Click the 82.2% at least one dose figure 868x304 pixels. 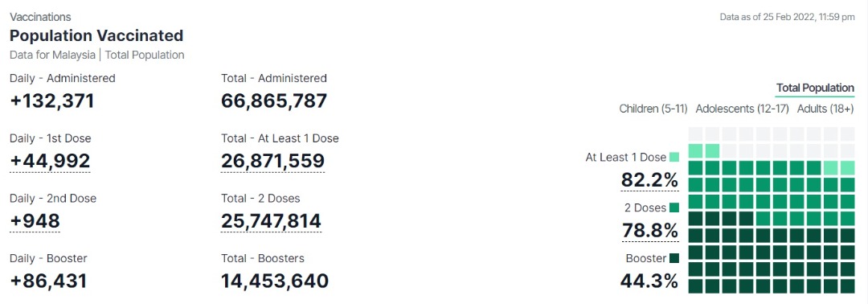649,180
